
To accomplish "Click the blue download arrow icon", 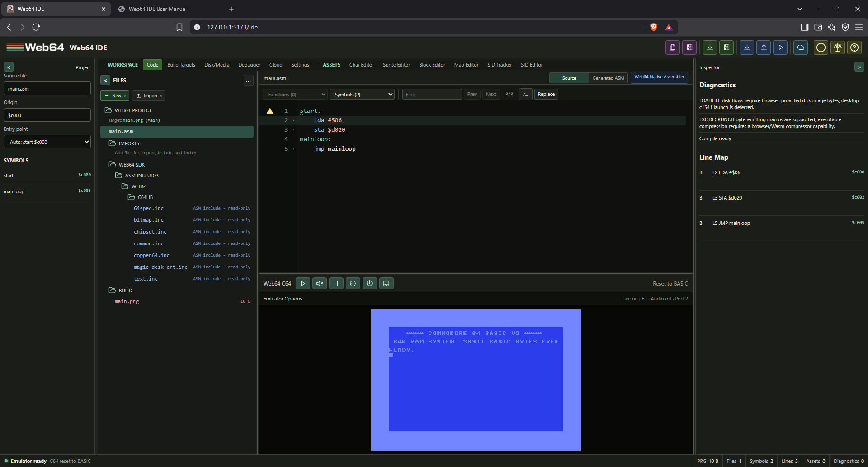I will [x=747, y=48].
